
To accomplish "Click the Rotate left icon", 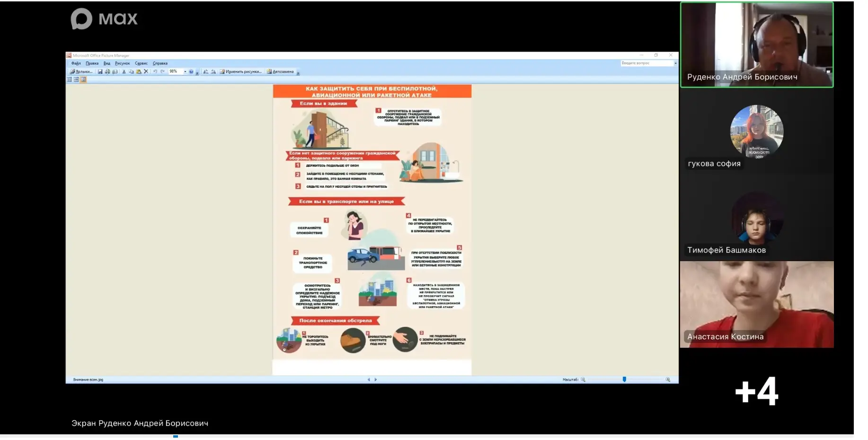I will pos(205,71).
